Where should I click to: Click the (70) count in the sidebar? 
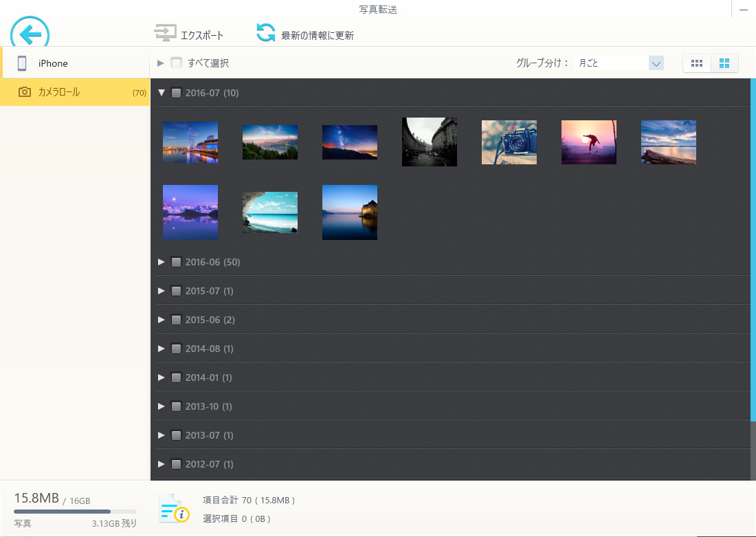(140, 93)
